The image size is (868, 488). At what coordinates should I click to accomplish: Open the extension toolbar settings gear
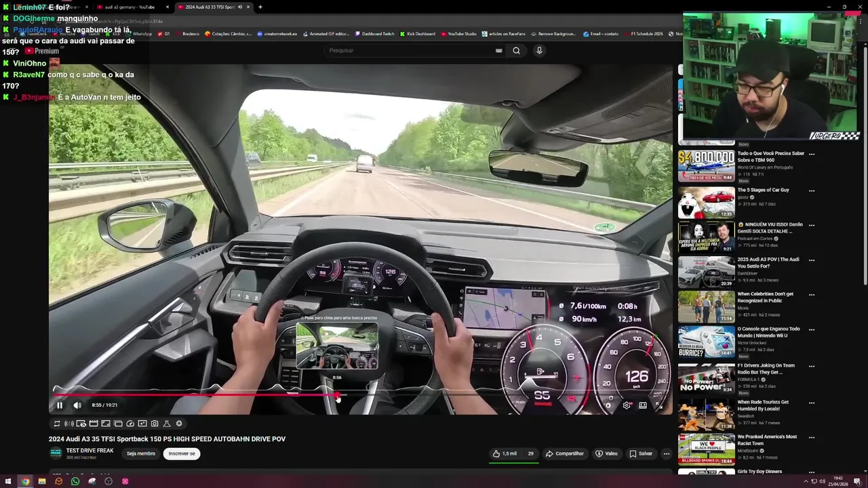click(179, 424)
